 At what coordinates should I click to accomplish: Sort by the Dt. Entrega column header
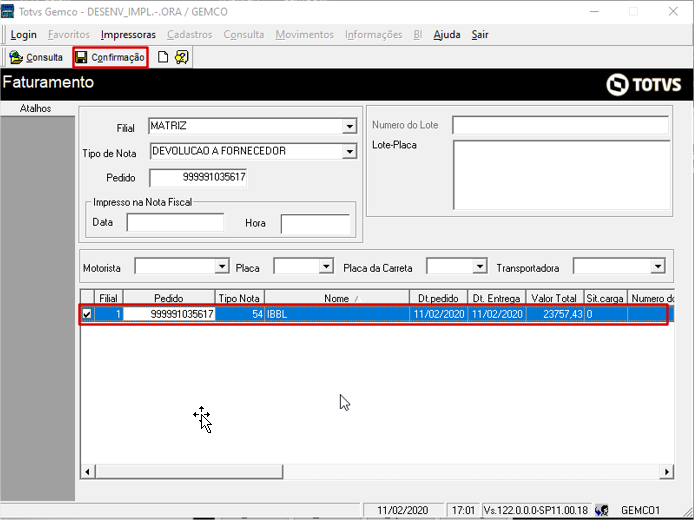(497, 298)
